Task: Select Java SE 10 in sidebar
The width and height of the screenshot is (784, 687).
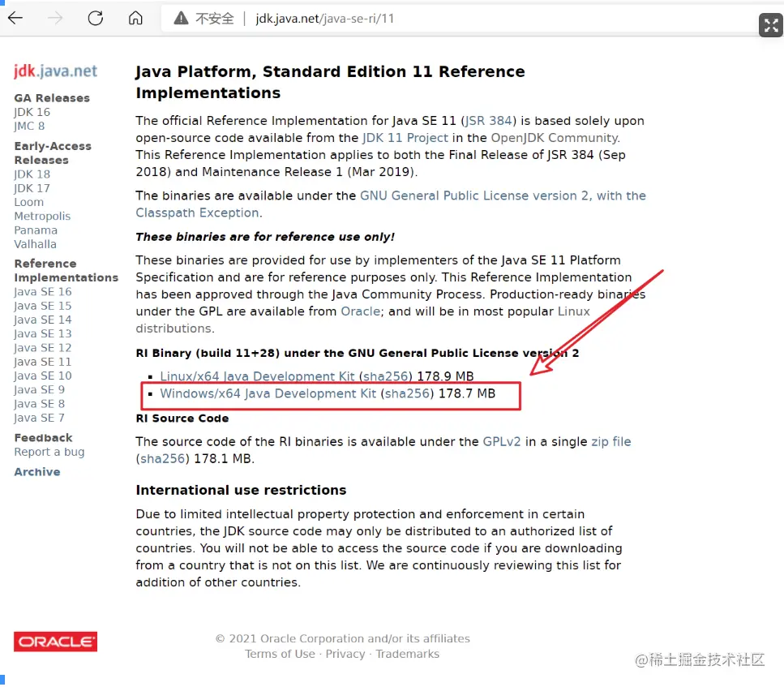Action: pos(43,376)
